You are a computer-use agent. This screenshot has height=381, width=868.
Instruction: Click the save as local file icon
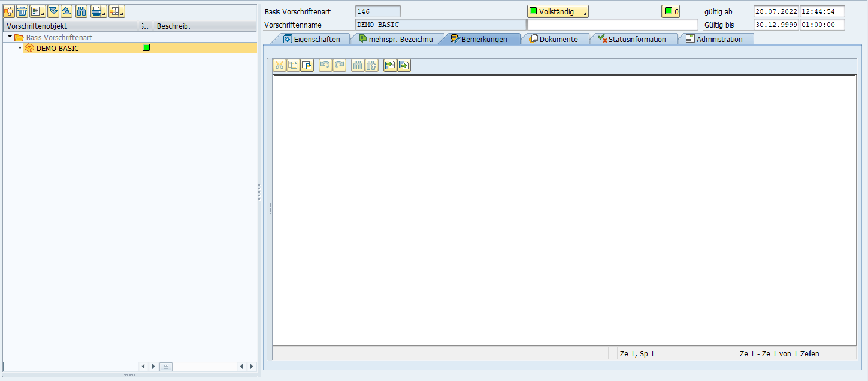point(404,65)
